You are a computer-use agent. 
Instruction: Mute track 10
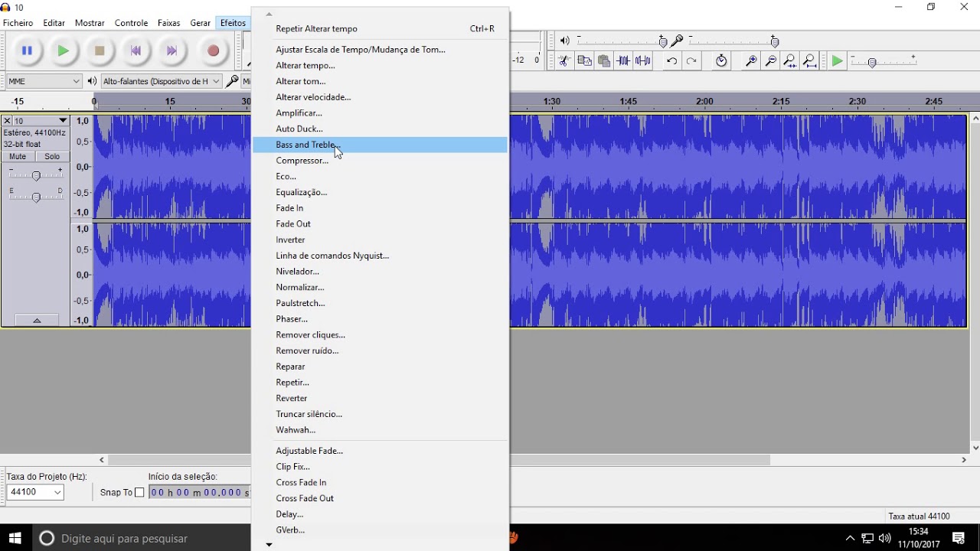tap(18, 156)
